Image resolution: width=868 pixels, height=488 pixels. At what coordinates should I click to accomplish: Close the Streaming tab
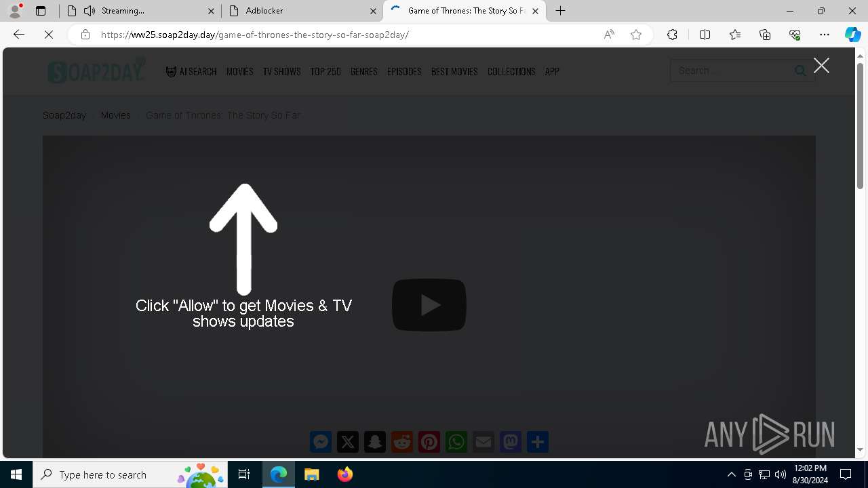pyautogui.click(x=210, y=11)
